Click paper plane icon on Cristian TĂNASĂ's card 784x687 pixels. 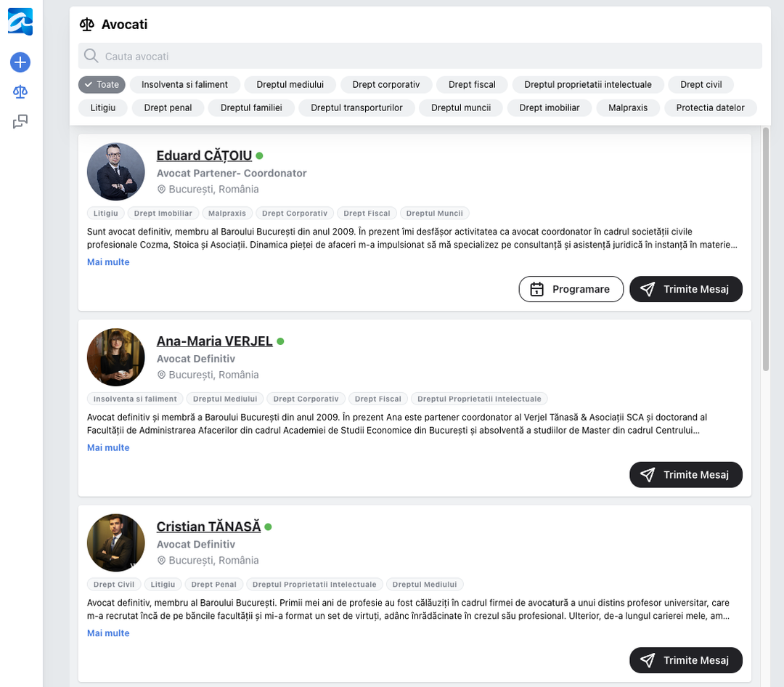(x=648, y=660)
